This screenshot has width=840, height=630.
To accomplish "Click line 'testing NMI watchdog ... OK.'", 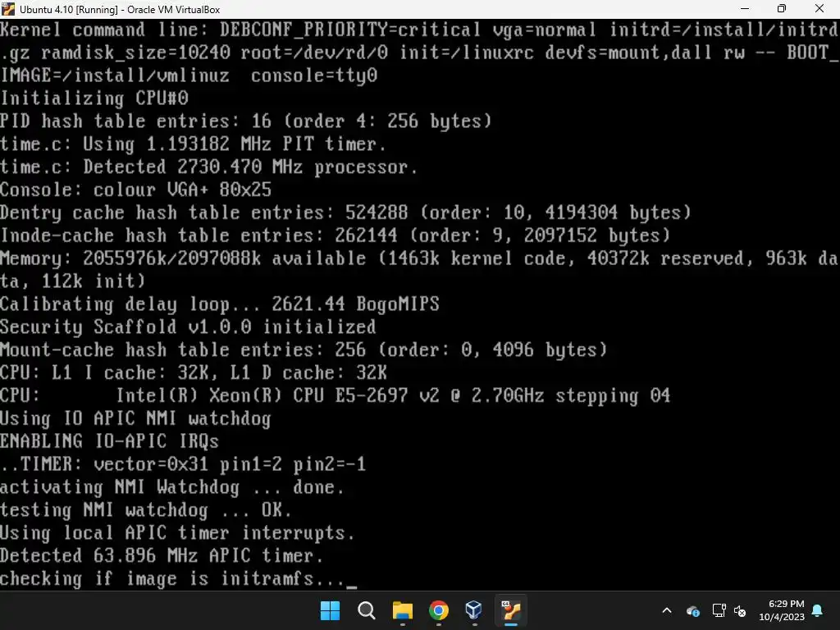I will pyautogui.click(x=146, y=510).
